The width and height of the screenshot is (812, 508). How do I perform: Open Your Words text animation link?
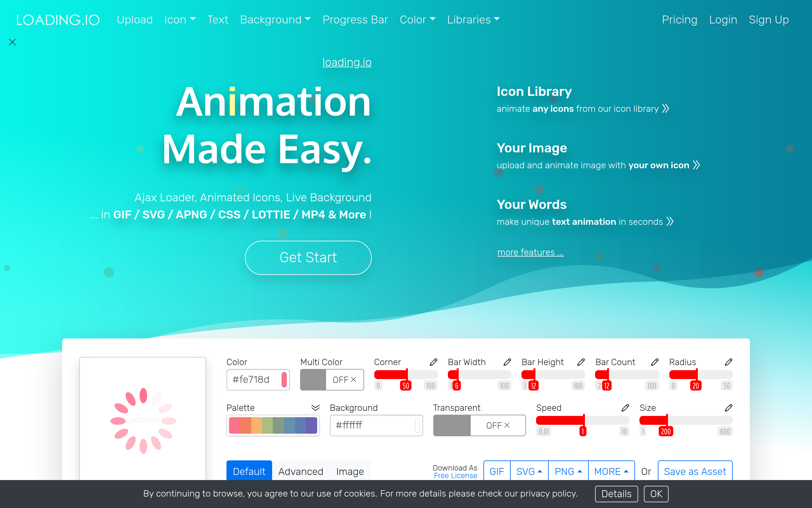585,213
